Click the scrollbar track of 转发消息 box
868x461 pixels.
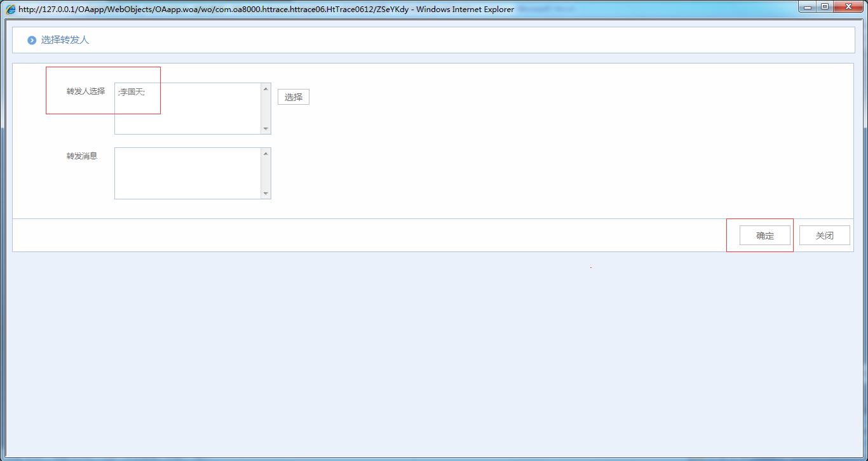coord(266,173)
